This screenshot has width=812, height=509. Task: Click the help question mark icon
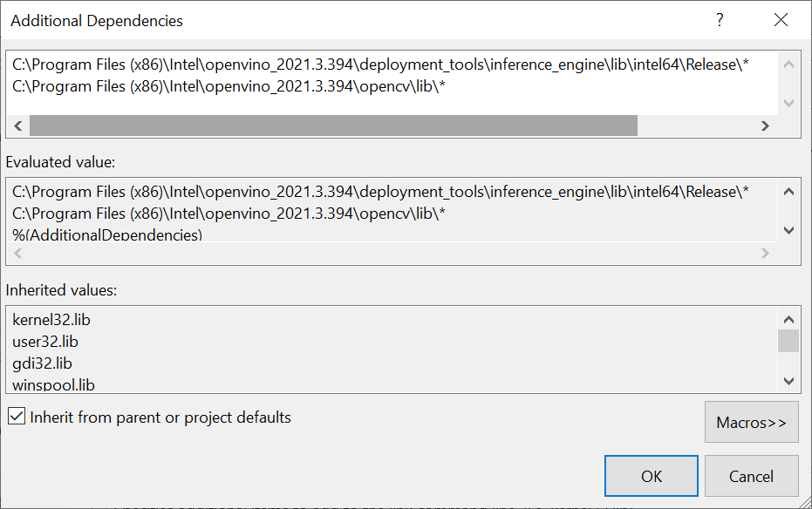point(720,20)
